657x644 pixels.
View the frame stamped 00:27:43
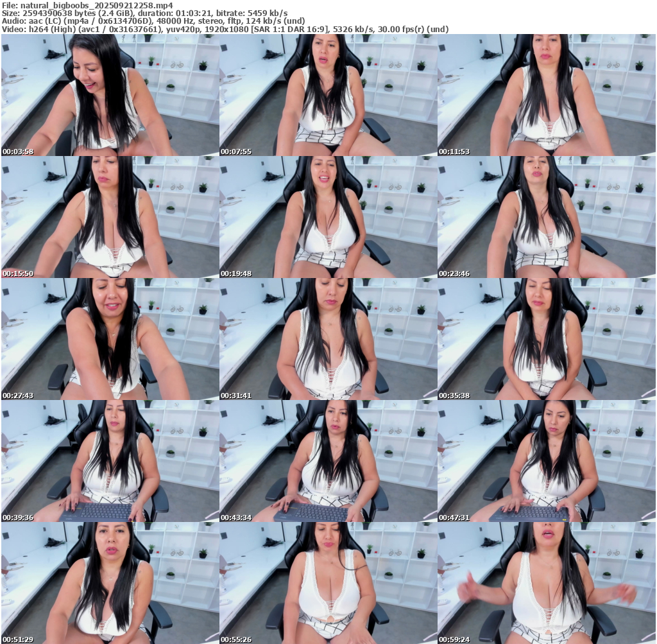(x=110, y=339)
